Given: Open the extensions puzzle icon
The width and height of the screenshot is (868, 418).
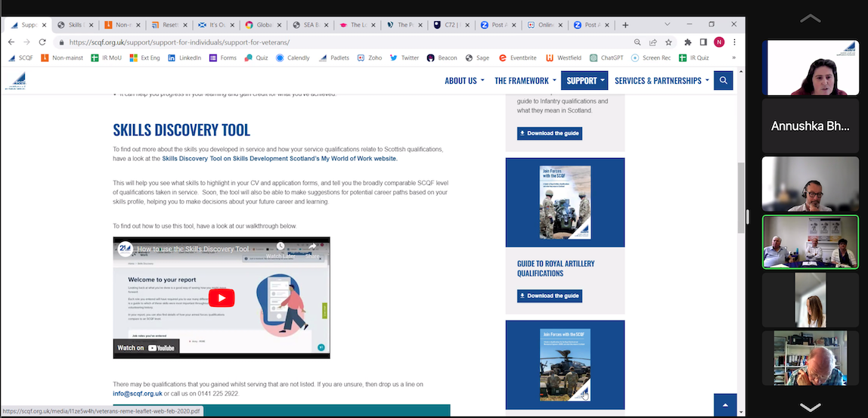Looking at the screenshot, I should pos(688,42).
